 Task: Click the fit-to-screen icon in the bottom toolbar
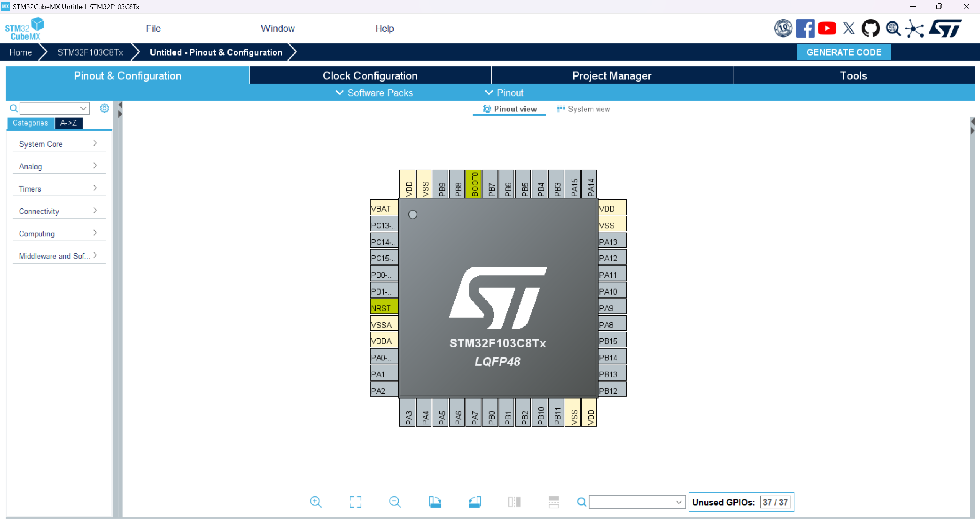[355, 502]
